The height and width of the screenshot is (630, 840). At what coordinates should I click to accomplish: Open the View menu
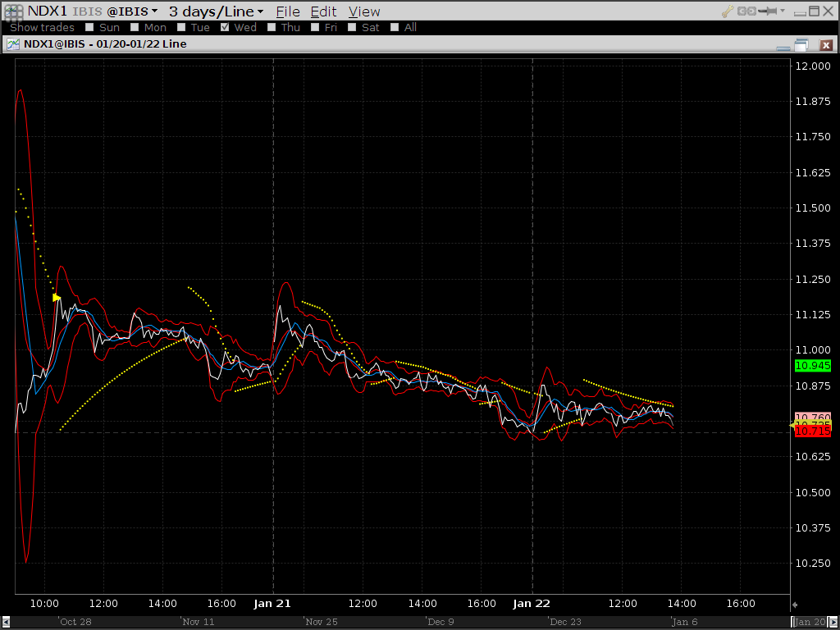pos(364,11)
